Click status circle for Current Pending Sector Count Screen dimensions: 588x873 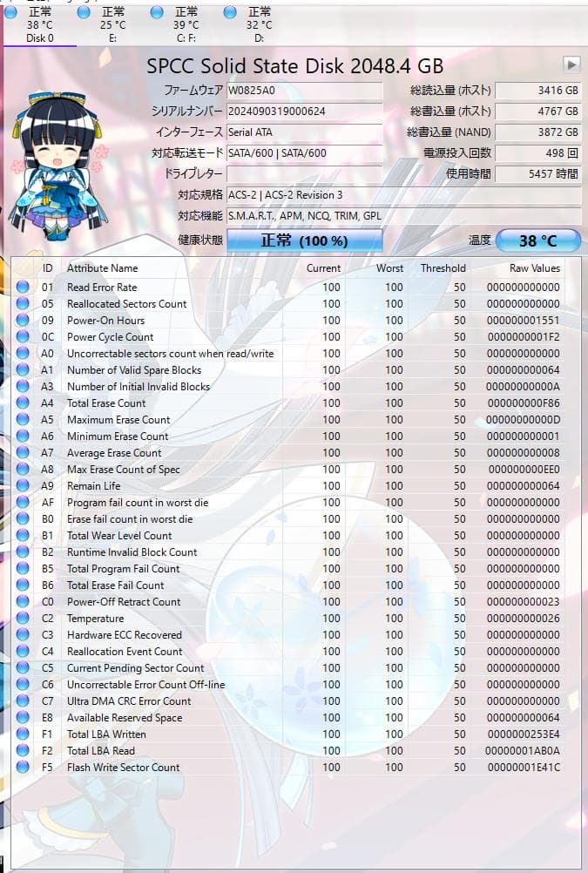[x=23, y=667]
